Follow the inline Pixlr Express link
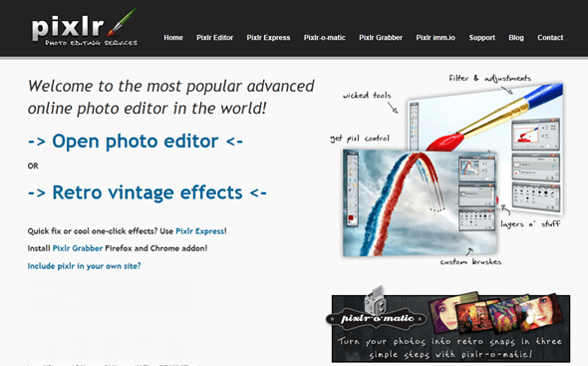588x366 pixels. (200, 231)
